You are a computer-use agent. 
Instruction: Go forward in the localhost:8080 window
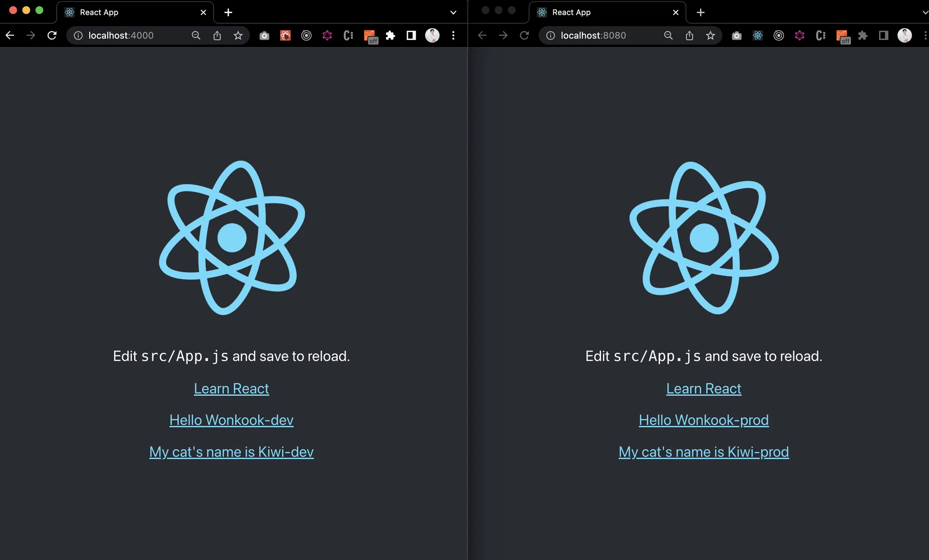point(503,35)
